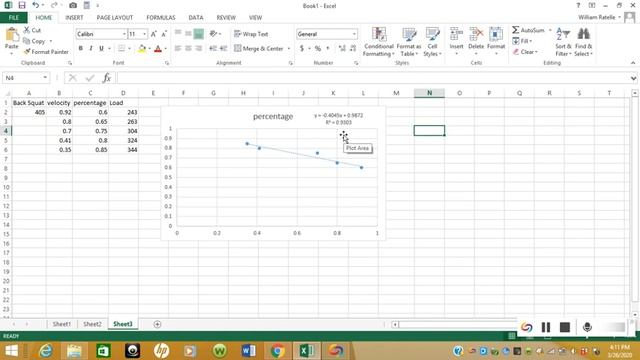The image size is (640, 360).
Task: Toggle Wrap Text
Action: point(251,34)
